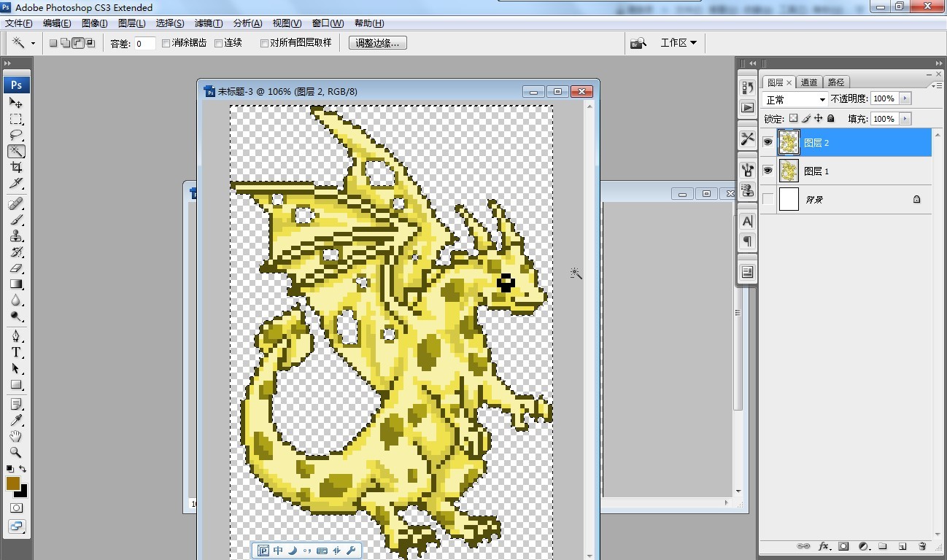The height and width of the screenshot is (560, 947).
Task: Create a new layer from Layers panel
Action: click(x=902, y=545)
